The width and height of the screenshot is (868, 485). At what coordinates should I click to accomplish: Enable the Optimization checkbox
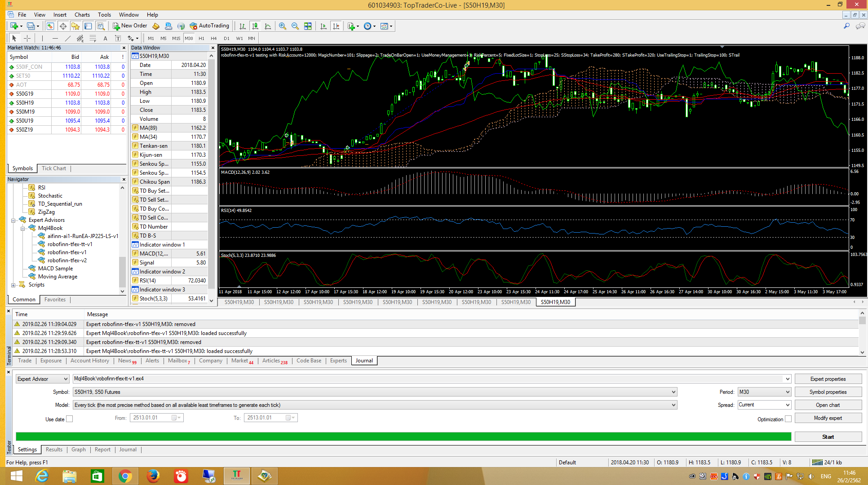tap(788, 419)
